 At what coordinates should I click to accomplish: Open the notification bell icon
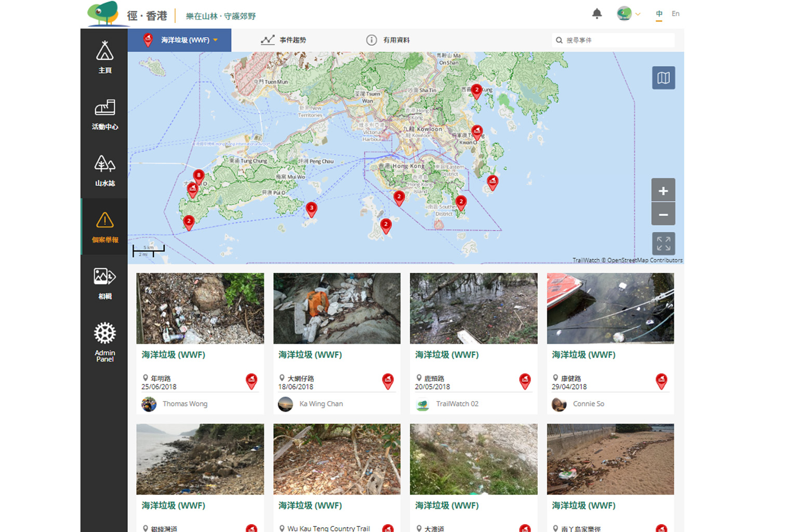[x=597, y=14]
